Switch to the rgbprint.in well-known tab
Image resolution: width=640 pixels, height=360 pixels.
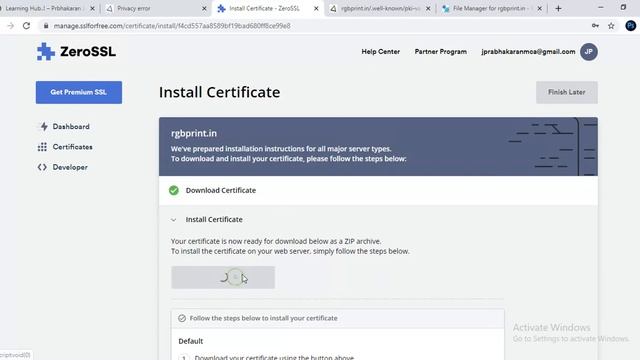(x=380, y=8)
